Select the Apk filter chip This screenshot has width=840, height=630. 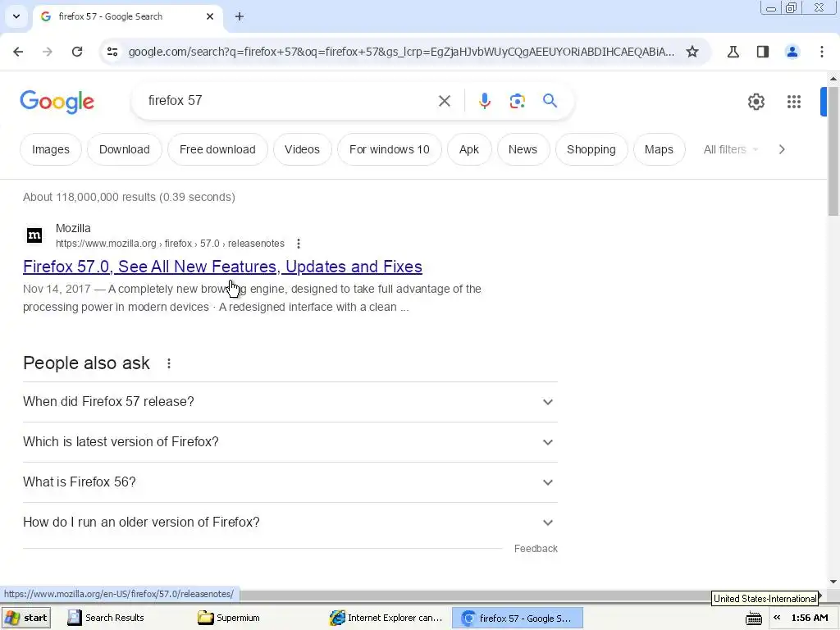(x=468, y=149)
